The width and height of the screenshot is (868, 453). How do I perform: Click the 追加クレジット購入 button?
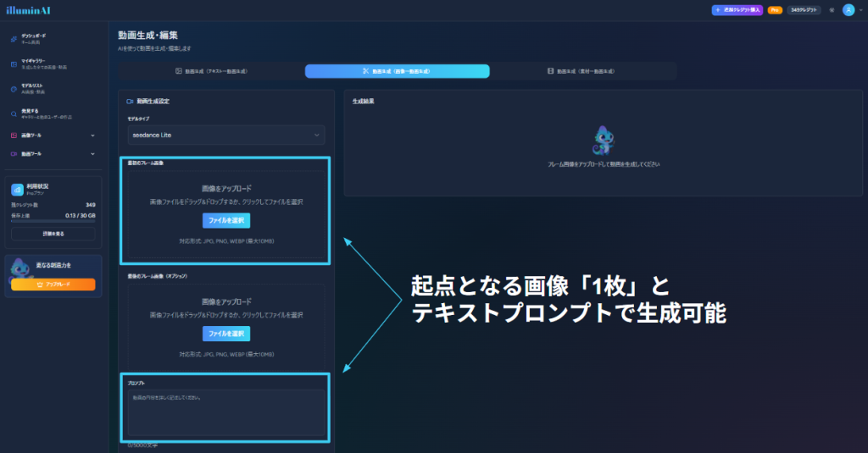click(x=737, y=10)
